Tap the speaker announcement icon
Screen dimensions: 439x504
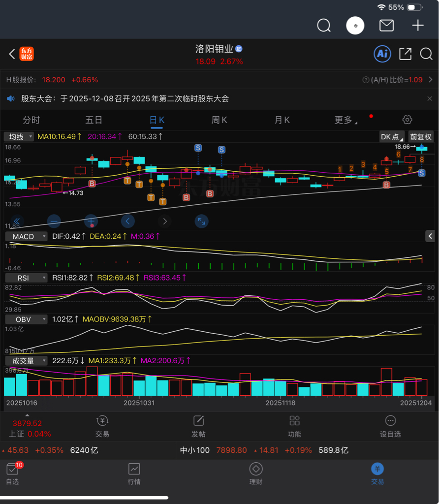(11, 98)
